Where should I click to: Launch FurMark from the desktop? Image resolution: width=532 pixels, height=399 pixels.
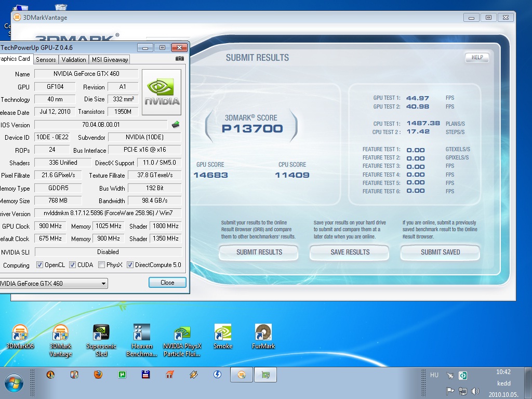click(263, 337)
